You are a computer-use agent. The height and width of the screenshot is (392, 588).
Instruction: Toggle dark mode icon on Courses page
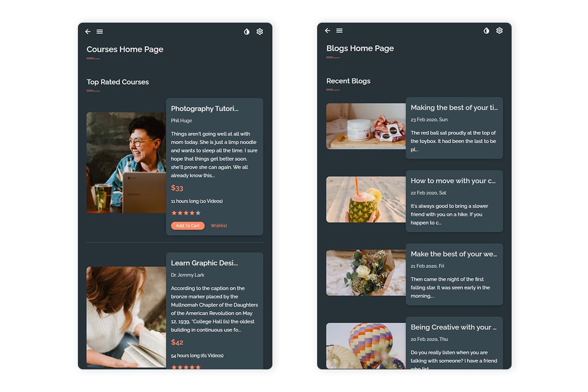[247, 32]
